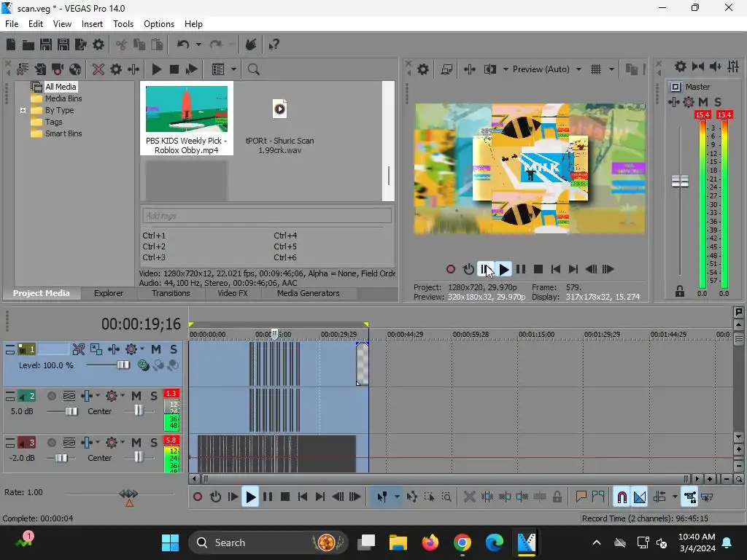
Task: Open split screen view dropdown arrow
Action: [506, 69]
